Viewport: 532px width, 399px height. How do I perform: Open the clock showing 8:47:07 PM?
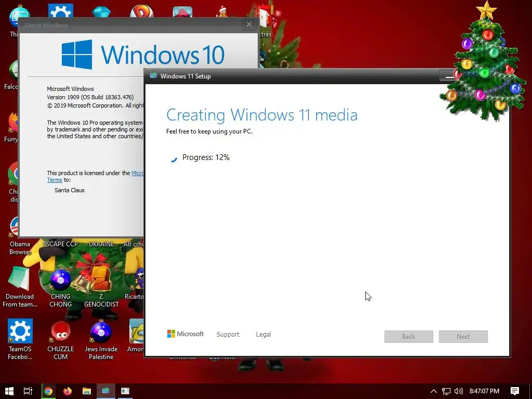click(484, 391)
